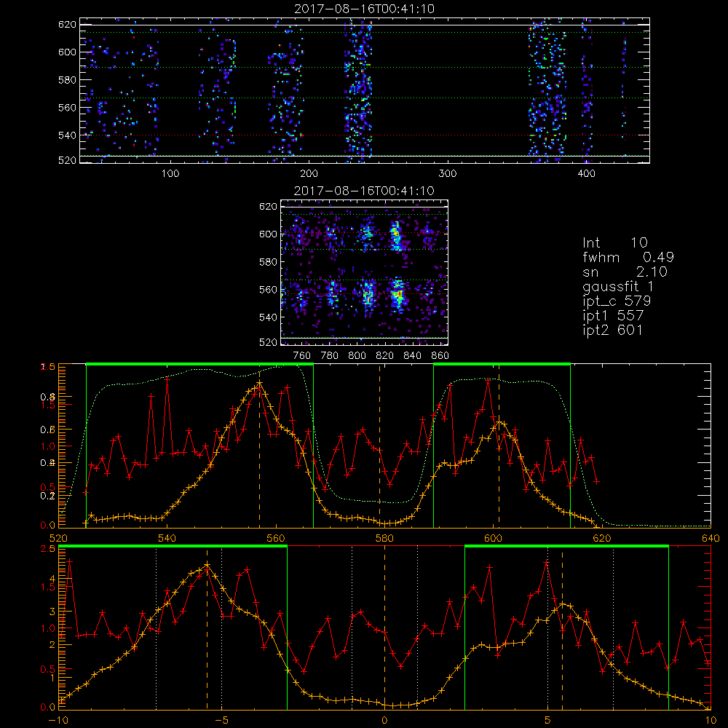The image size is (728, 728).
Task: Click the 'ipt1 557' entry
Action: click(x=613, y=316)
